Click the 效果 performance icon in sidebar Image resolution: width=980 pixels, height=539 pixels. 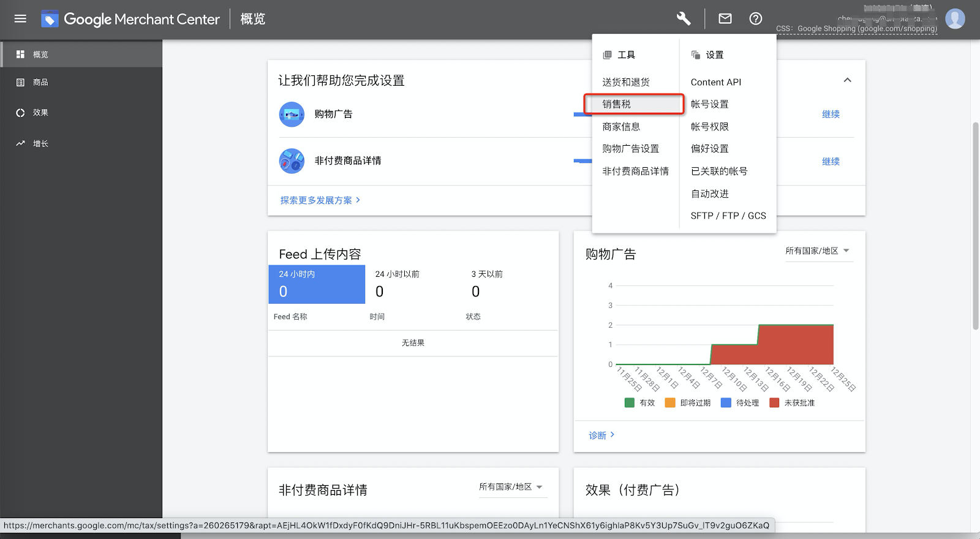(20, 113)
